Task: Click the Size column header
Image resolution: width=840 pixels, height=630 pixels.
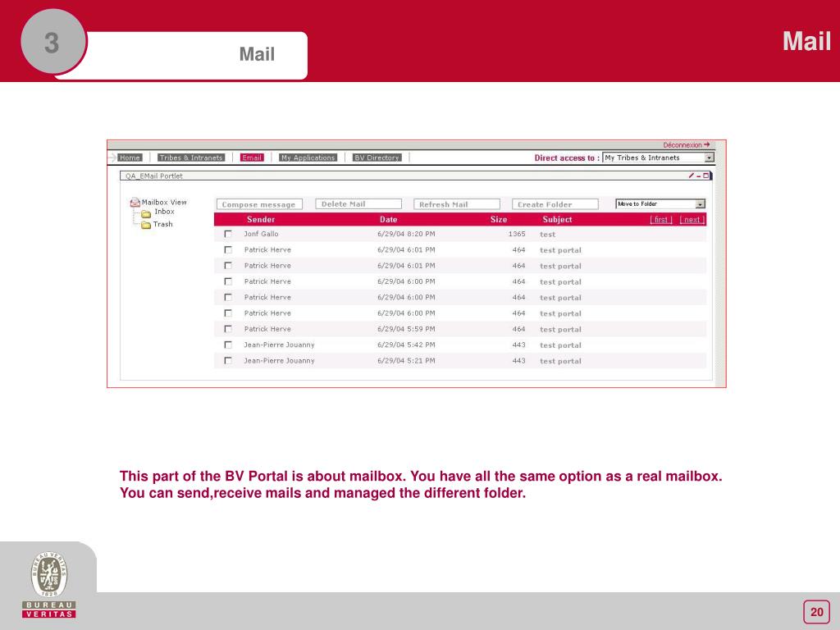Action: 498,220
